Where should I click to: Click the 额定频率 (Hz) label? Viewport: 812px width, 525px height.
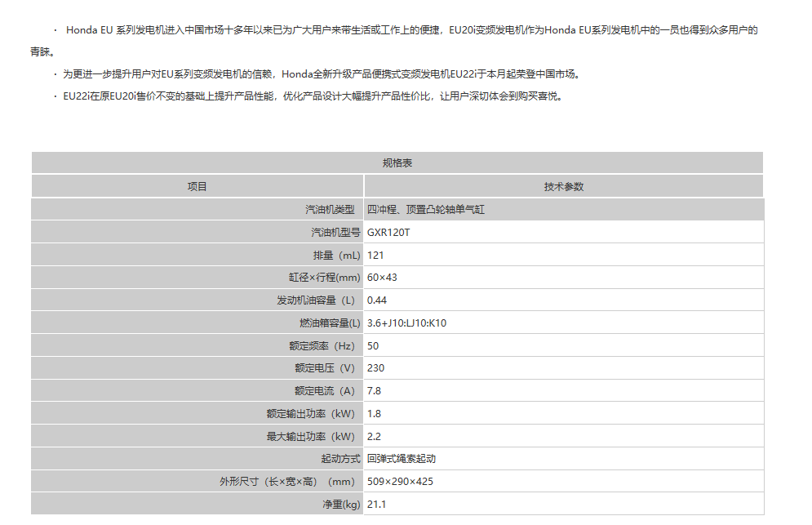322,345
